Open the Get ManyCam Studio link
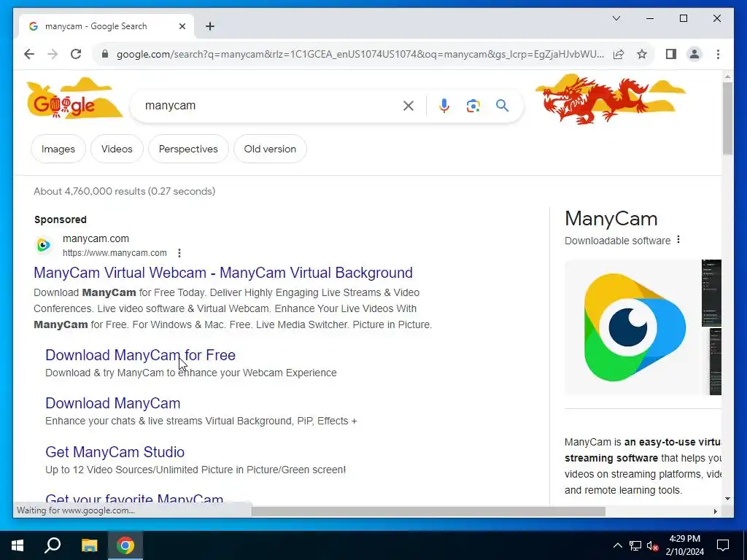Image resolution: width=747 pixels, height=560 pixels. pos(115,452)
